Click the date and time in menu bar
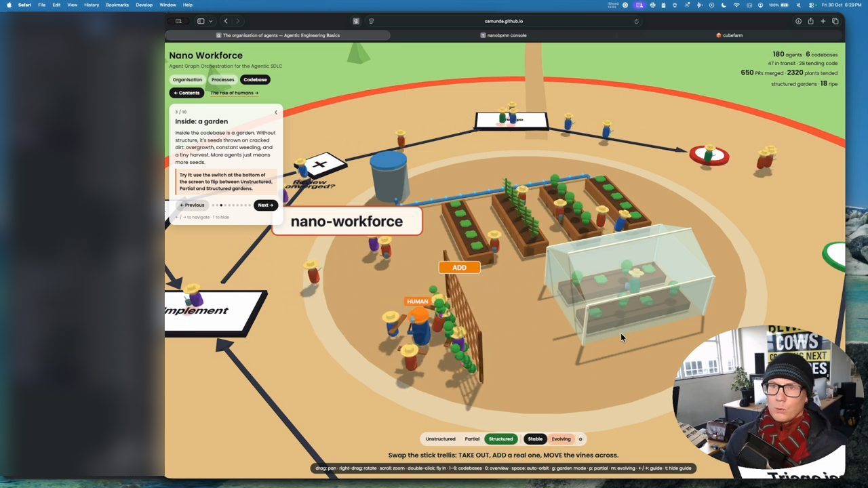Screen dimensions: 868x488 click(x=842, y=5)
